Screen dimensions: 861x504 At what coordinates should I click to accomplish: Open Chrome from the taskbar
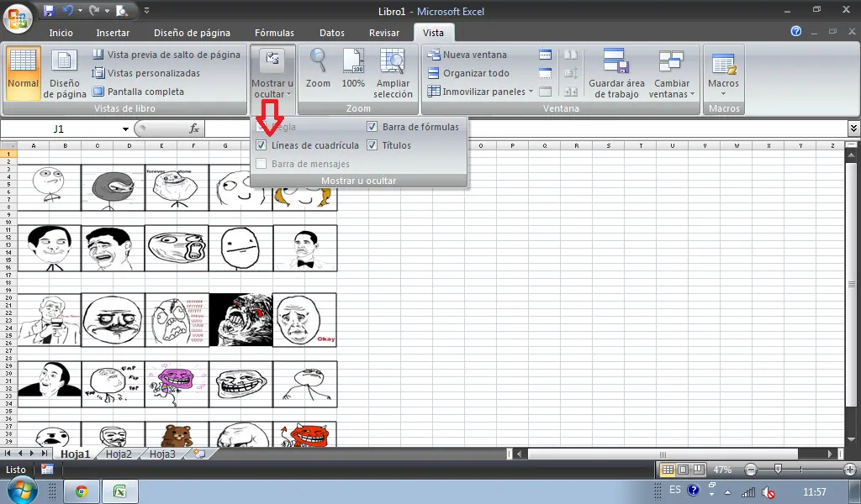click(82, 491)
